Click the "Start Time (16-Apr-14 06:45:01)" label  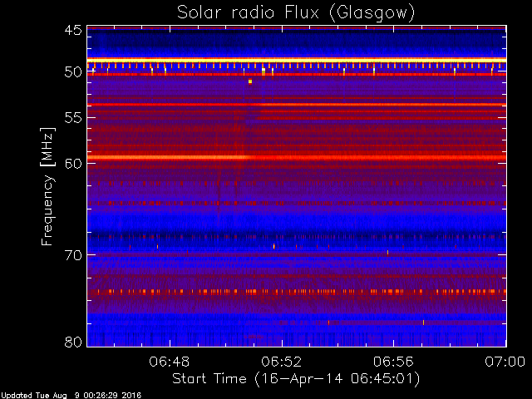[296, 379]
